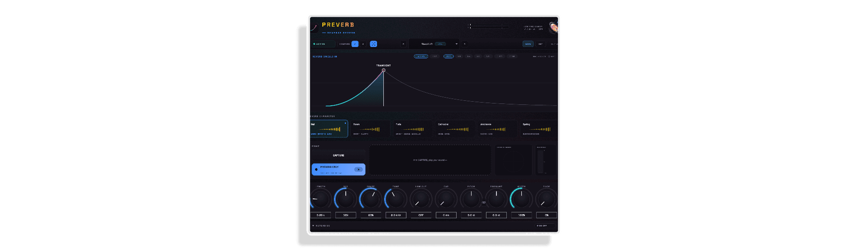Toggle the ACTIVE power switch
The height and width of the screenshot is (249, 868).
(x=323, y=44)
